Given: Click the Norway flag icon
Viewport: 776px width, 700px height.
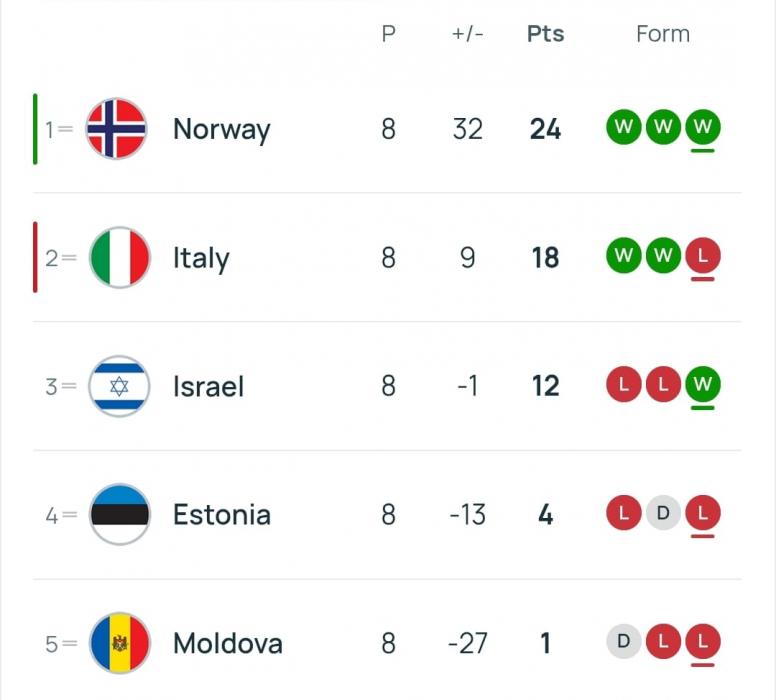Looking at the screenshot, I should point(117,129).
